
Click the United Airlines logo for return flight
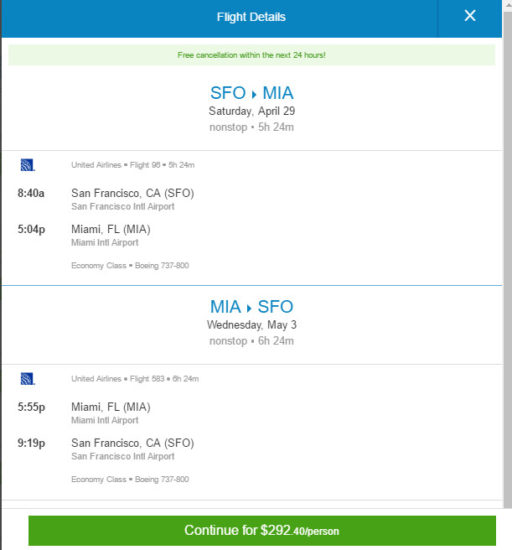(x=28, y=379)
